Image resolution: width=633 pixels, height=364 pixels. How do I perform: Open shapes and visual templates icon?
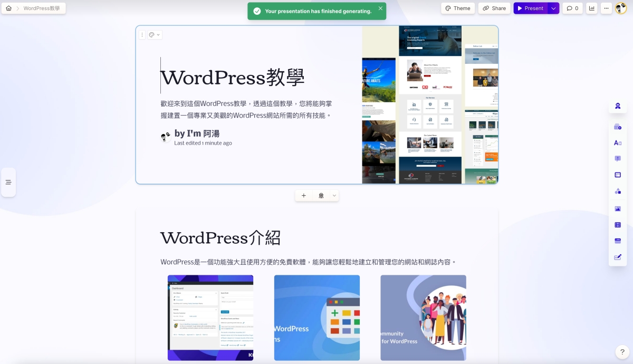click(x=618, y=191)
